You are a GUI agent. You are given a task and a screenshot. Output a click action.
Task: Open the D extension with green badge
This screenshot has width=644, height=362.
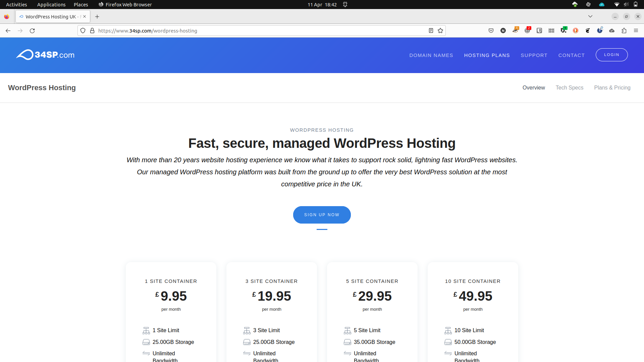(563, 30)
